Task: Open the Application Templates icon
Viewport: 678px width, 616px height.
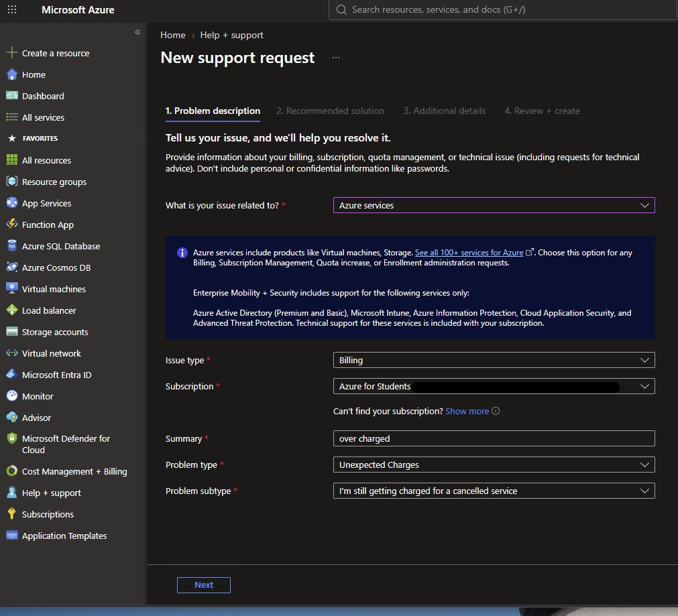Action: (x=12, y=536)
